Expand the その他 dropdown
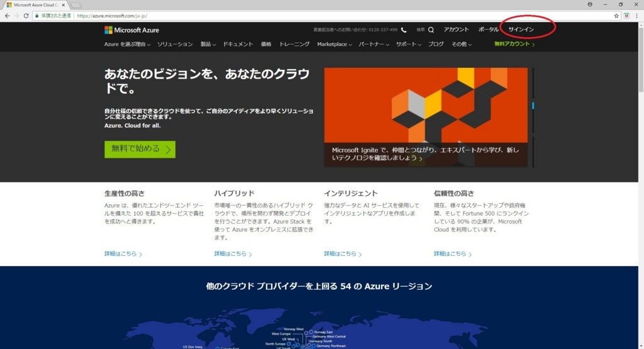Viewport: 644px width, 349px height. (461, 44)
